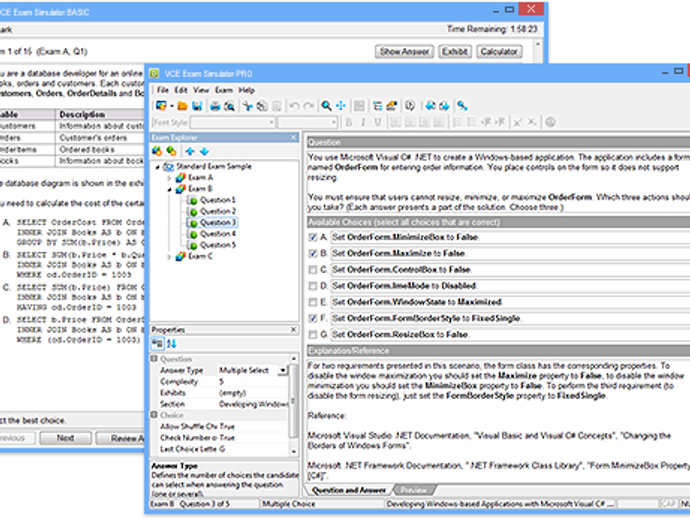Click the New exam icon in toolbar
Image resolution: width=690 pixels, height=518 pixels.
[x=161, y=106]
